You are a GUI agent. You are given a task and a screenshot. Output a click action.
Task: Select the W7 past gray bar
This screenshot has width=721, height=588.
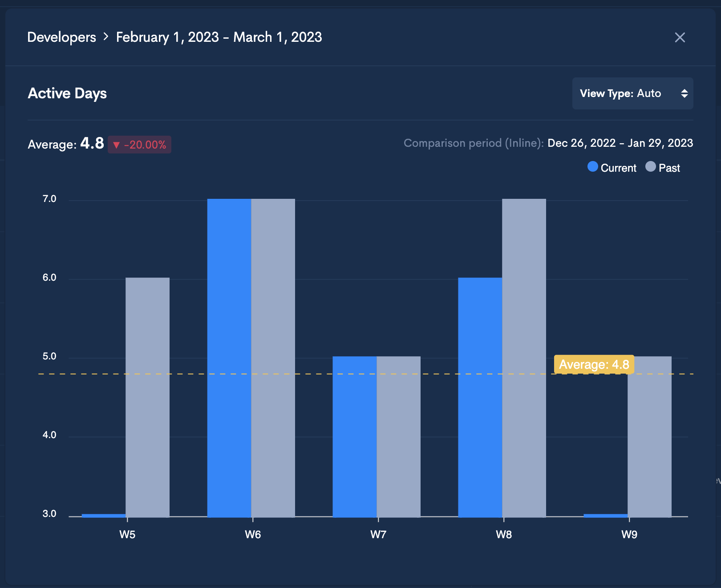tap(398, 436)
